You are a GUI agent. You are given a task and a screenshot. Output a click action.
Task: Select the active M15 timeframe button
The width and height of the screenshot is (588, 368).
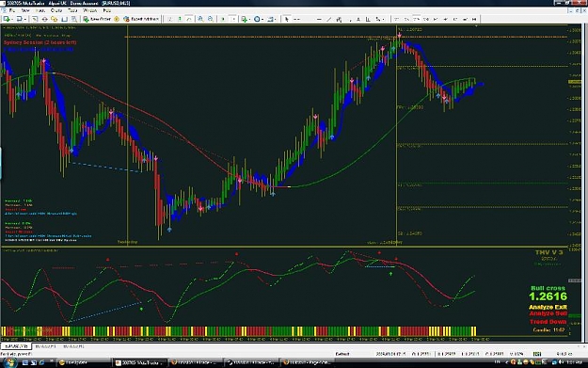(x=416, y=19)
